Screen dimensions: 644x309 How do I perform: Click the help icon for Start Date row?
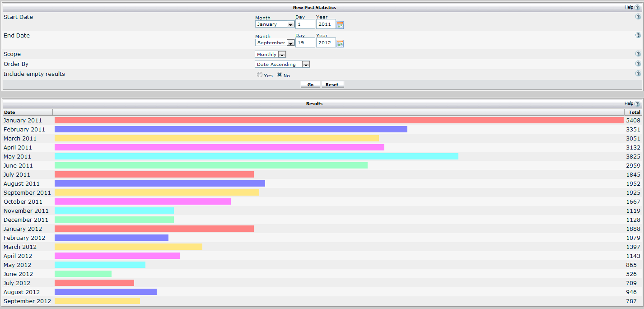(638, 17)
